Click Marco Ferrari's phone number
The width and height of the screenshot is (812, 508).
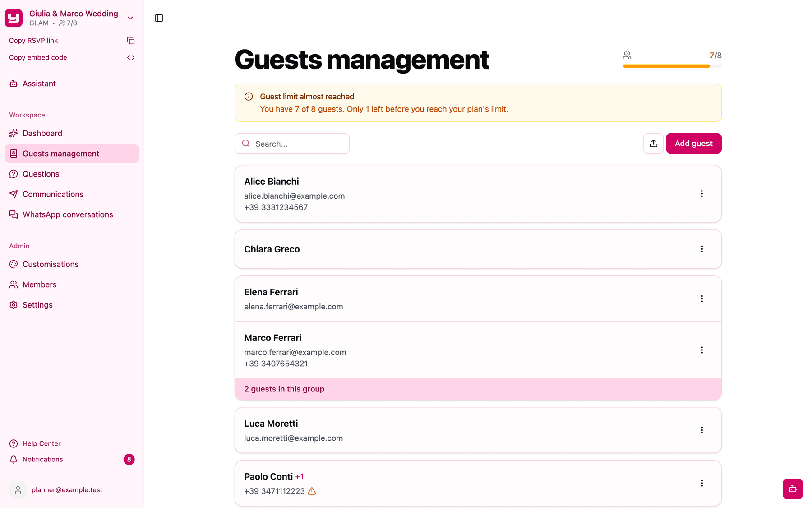[x=276, y=364]
